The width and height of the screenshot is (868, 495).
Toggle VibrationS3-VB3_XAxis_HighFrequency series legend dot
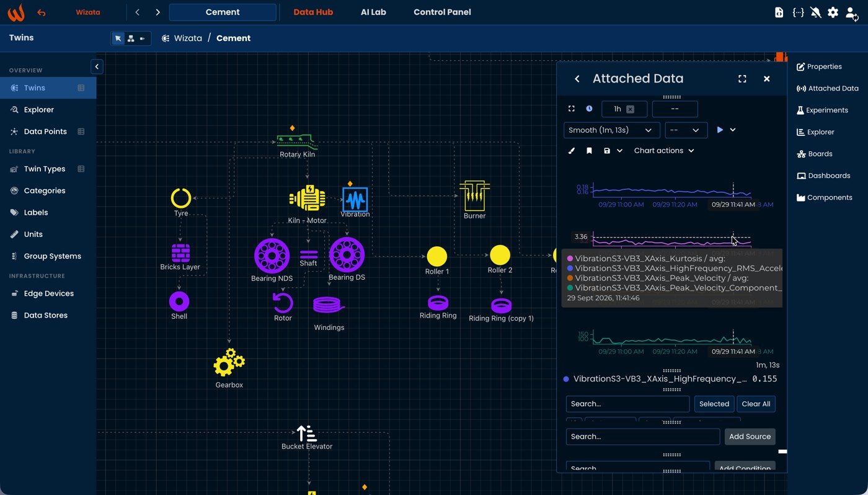566,379
